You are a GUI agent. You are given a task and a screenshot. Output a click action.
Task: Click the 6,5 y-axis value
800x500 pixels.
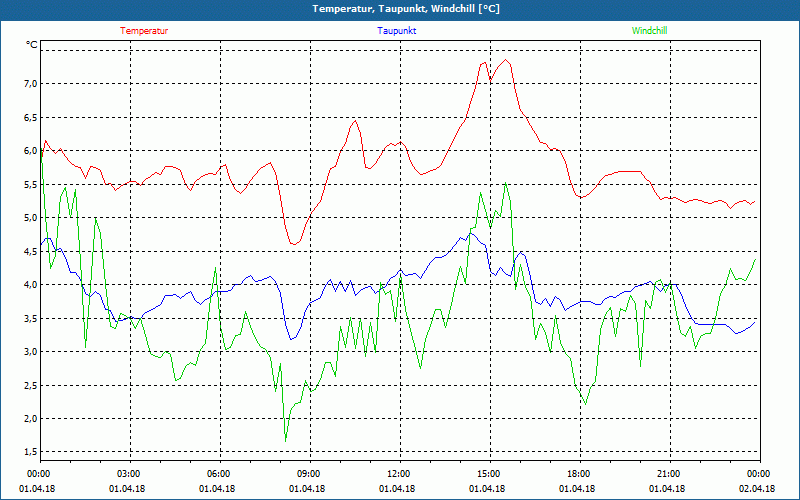point(32,117)
